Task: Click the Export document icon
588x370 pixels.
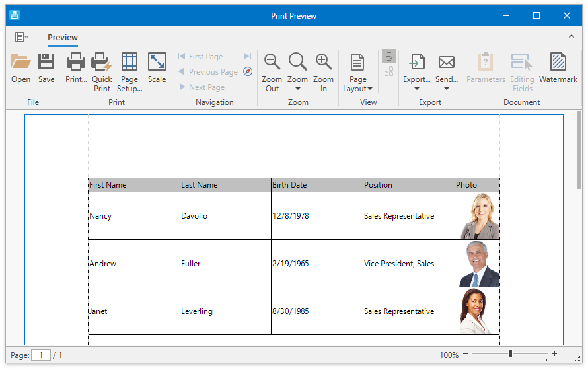Action: pyautogui.click(x=417, y=62)
